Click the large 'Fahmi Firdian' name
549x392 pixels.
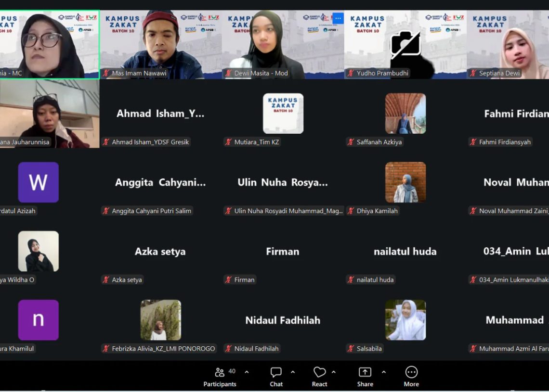[x=516, y=114]
